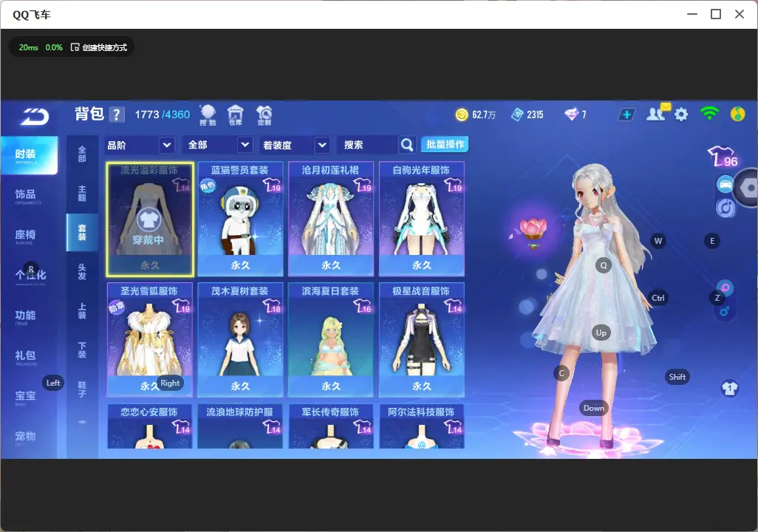Click the pink lotus pet icon
Image resolution: width=758 pixels, height=532 pixels.
(x=533, y=231)
